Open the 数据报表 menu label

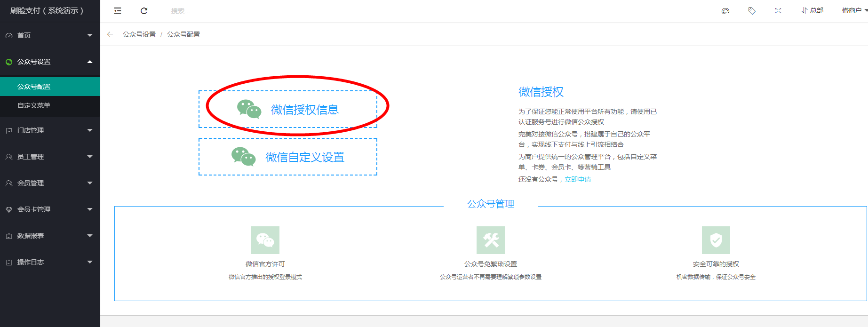coord(31,236)
